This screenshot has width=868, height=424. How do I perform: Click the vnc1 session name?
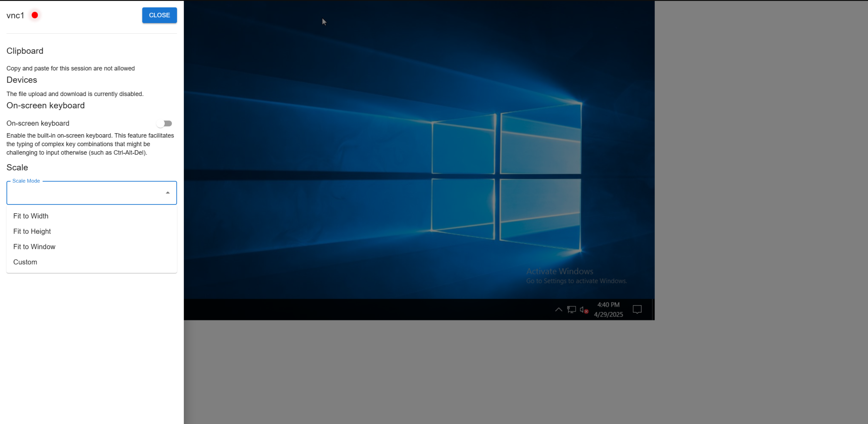tap(15, 15)
